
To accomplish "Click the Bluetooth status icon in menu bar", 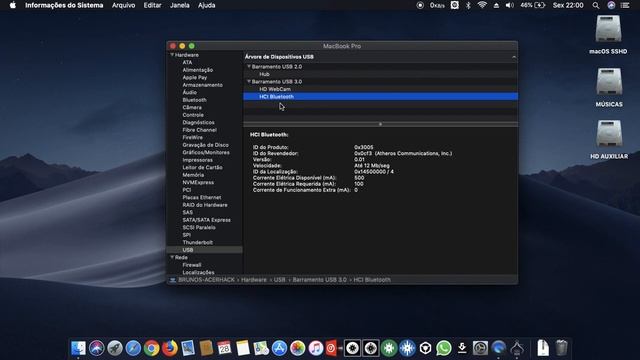I will (468, 5).
